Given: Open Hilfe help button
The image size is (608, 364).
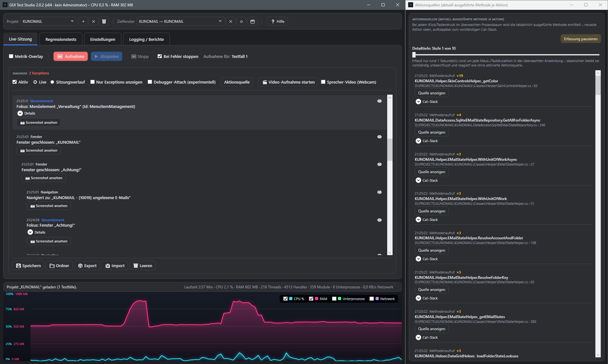Looking at the screenshot, I should point(278,22).
